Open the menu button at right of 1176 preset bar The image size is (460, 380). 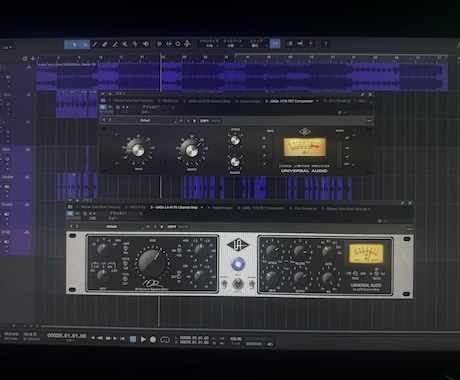coord(369,121)
